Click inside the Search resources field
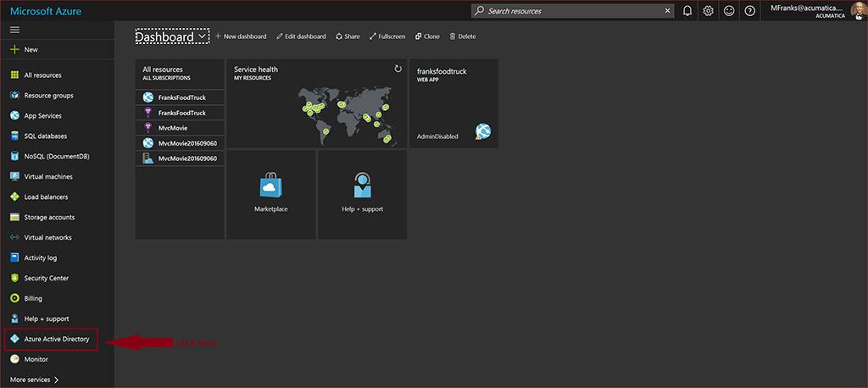868x388 pixels. pos(573,10)
